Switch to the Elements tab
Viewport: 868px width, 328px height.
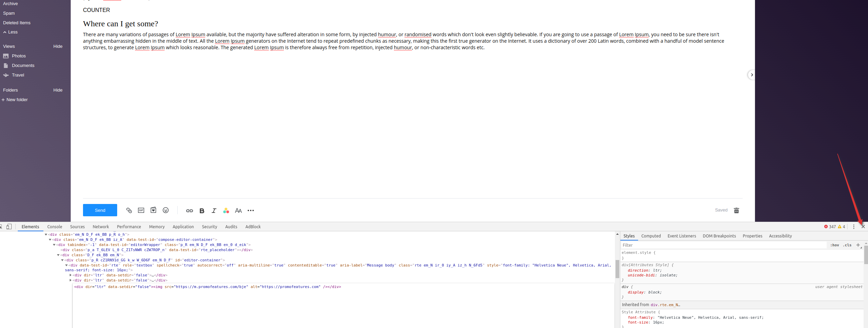click(30, 227)
